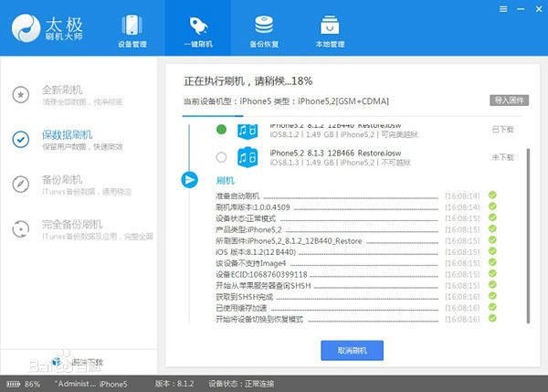Click the compass icon beside 备份刷机
The width and height of the screenshot is (548, 392).
[x=21, y=185]
